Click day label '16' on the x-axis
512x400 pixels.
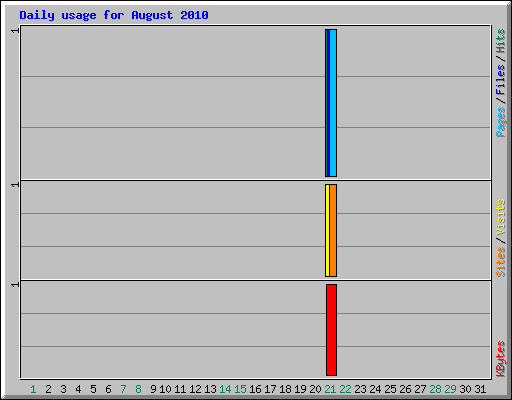pos(255,389)
